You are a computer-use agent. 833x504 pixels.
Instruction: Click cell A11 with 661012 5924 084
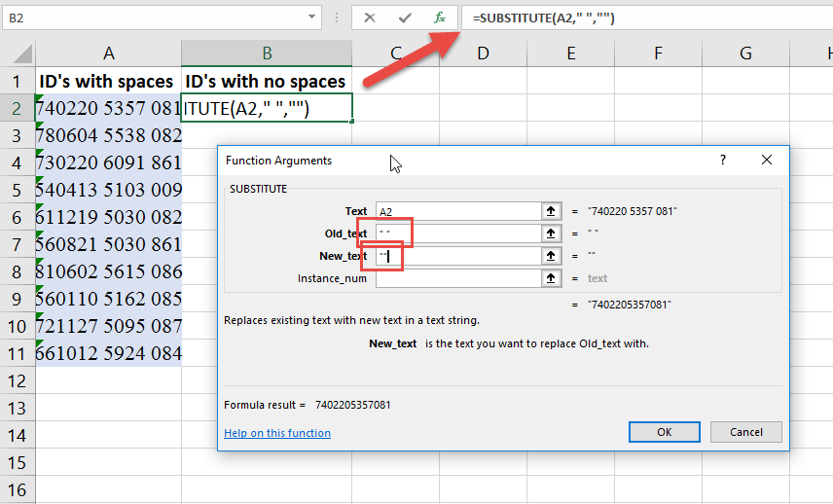108,353
